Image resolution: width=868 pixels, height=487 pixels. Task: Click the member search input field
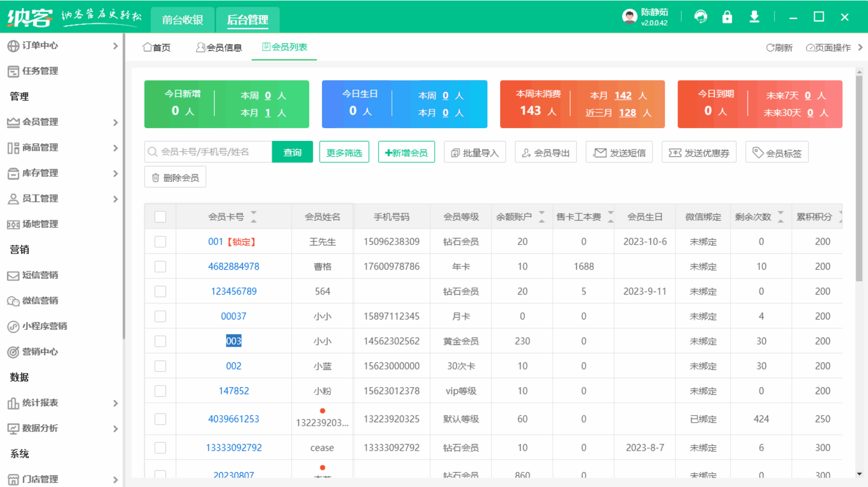coord(209,152)
